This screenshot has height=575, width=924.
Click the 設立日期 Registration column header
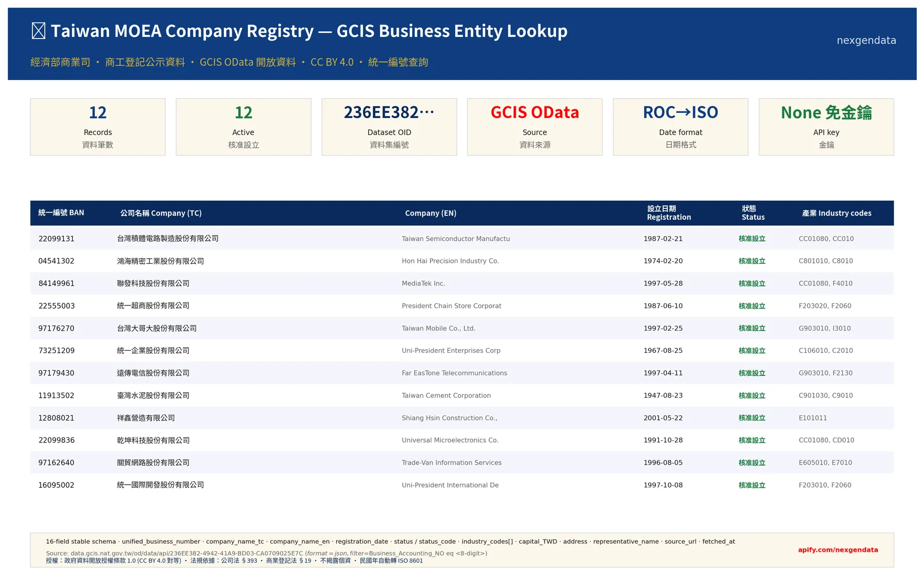coord(669,213)
